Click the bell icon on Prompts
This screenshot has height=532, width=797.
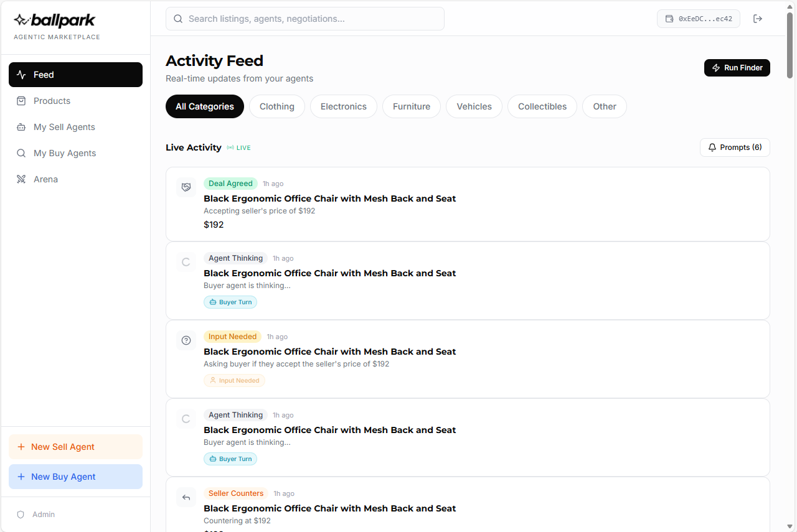(x=712, y=147)
